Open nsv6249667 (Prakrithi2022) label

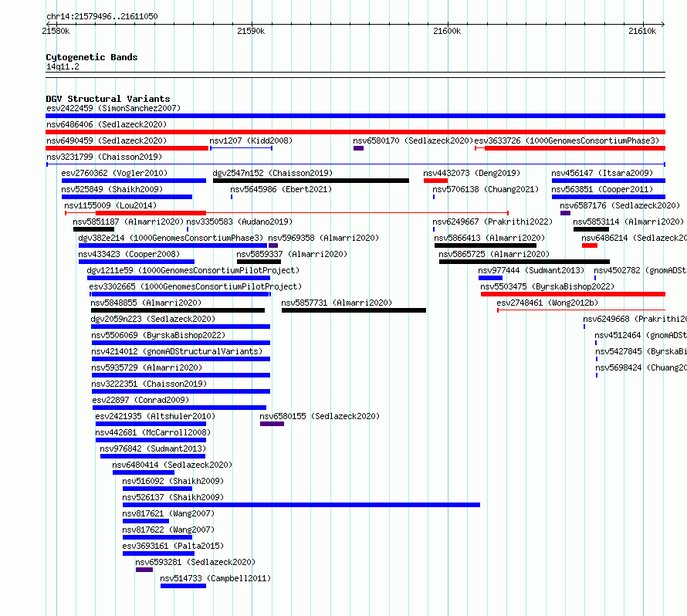pyautogui.click(x=492, y=222)
